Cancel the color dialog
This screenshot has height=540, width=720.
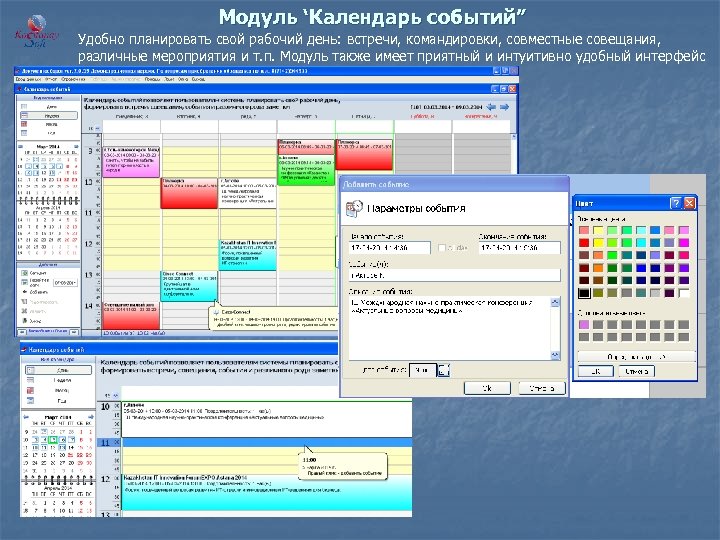pyautogui.click(x=636, y=371)
